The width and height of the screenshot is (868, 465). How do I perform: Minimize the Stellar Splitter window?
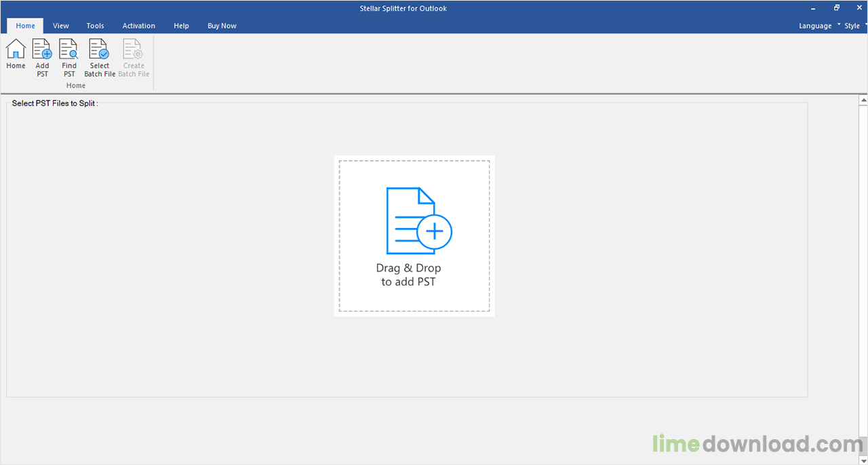(813, 8)
